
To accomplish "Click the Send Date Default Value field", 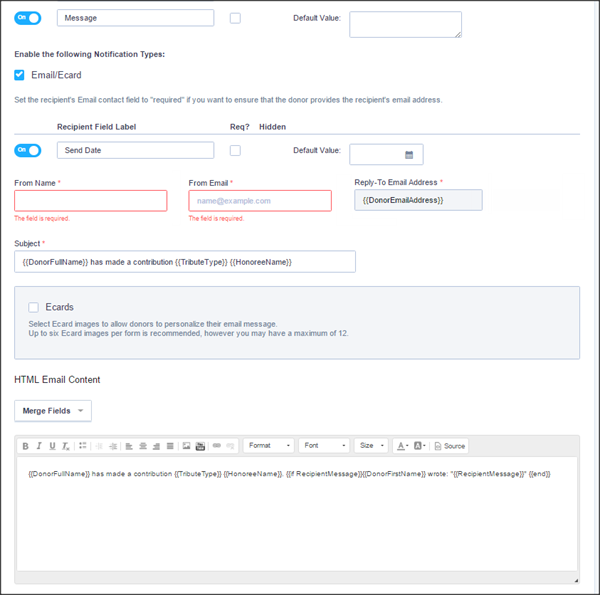I will 386,155.
